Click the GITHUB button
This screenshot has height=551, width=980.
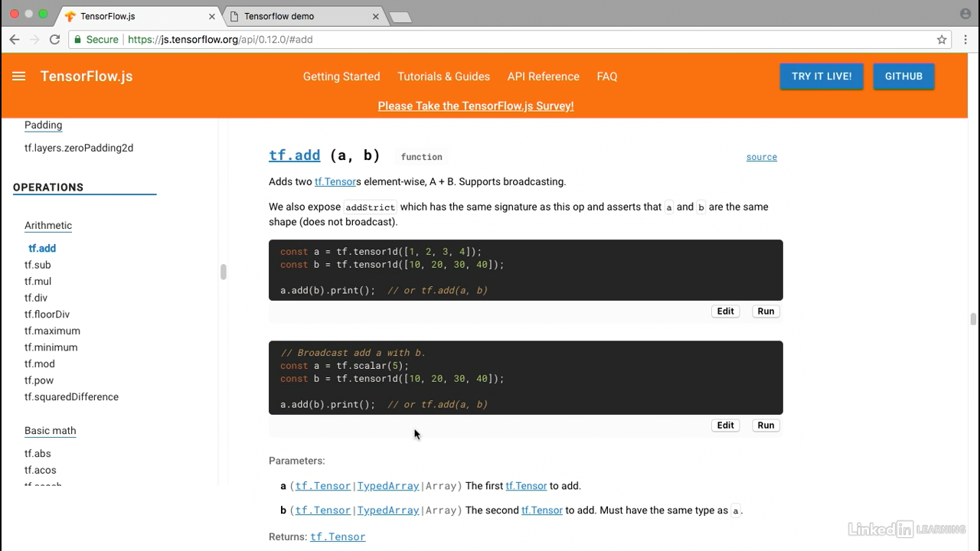903,76
